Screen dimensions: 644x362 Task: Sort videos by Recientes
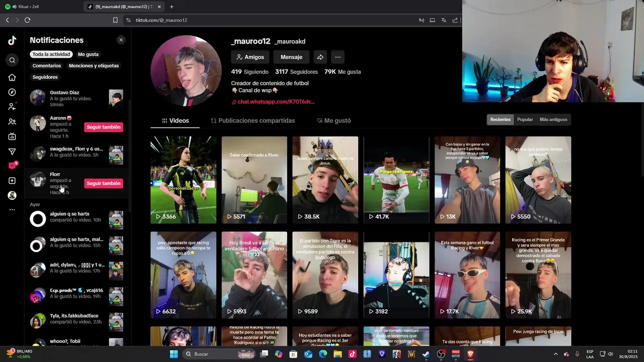pos(500,120)
